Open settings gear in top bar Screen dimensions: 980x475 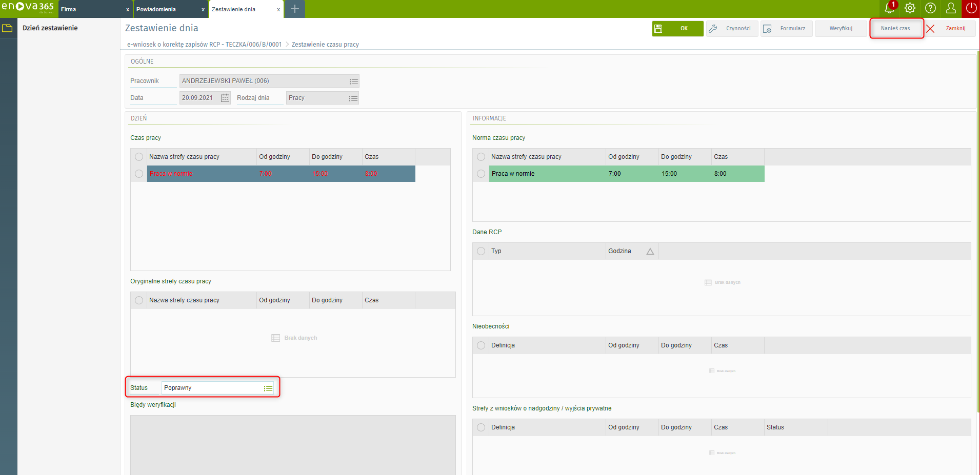(910, 9)
